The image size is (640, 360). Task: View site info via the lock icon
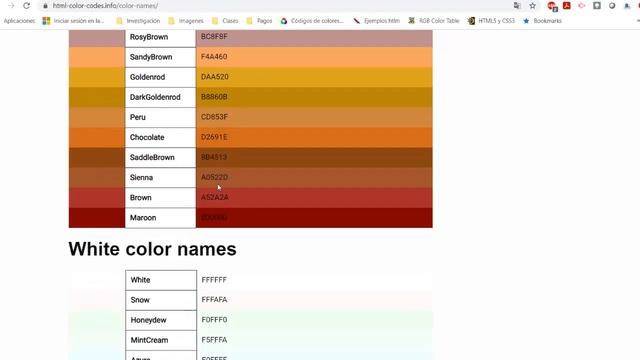click(45, 6)
